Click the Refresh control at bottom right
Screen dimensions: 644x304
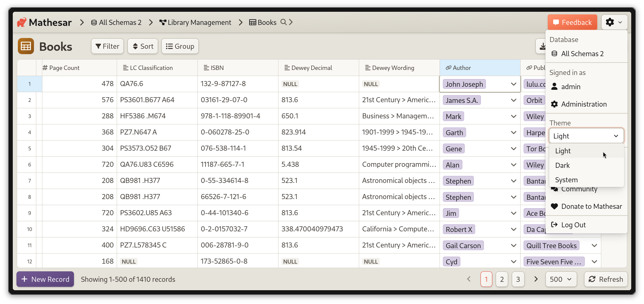605,279
